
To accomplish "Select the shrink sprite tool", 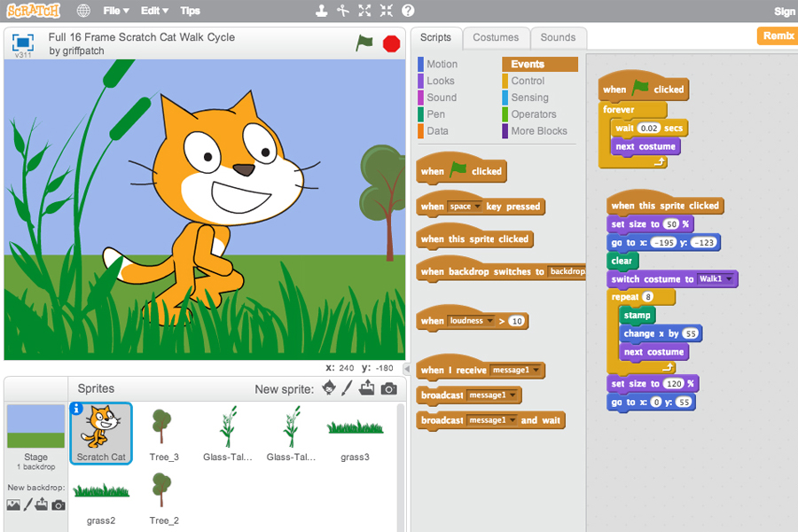I will coord(387,11).
